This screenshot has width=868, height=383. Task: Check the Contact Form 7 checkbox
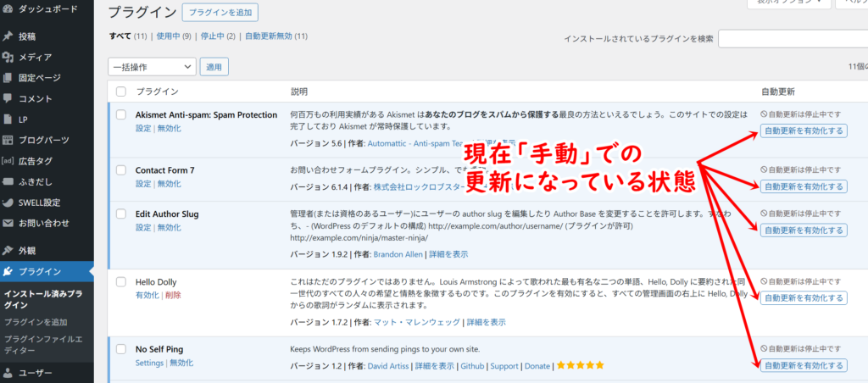pyautogui.click(x=121, y=170)
